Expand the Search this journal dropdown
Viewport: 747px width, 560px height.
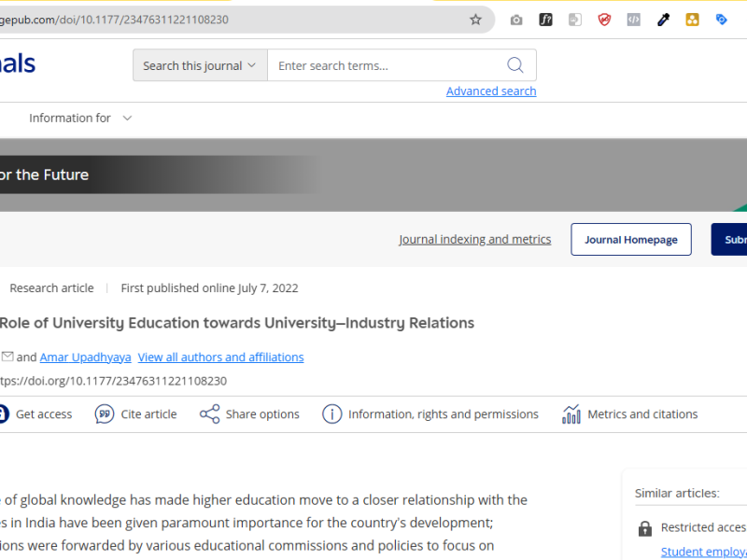200,65
